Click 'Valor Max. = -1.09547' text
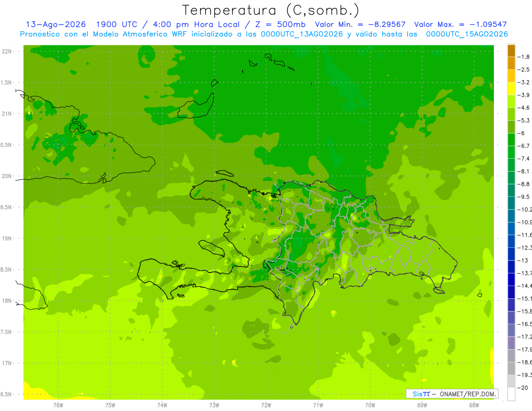The image size is (532, 411). (x=460, y=24)
